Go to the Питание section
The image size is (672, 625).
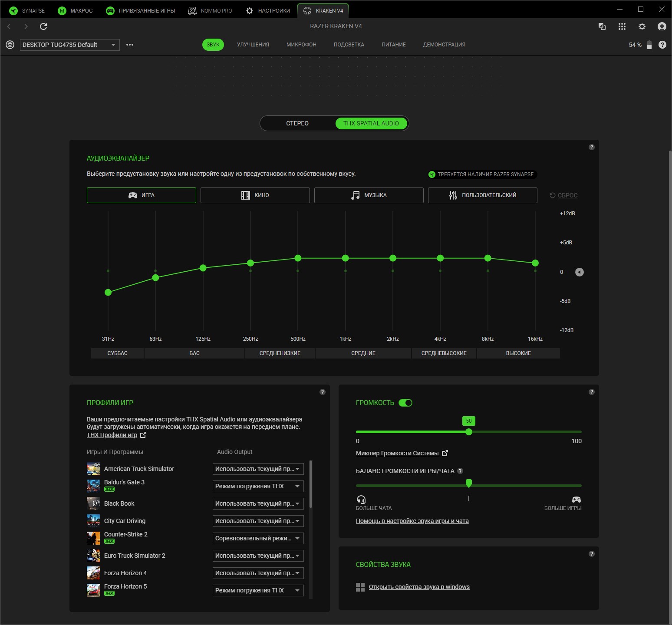pyautogui.click(x=394, y=45)
